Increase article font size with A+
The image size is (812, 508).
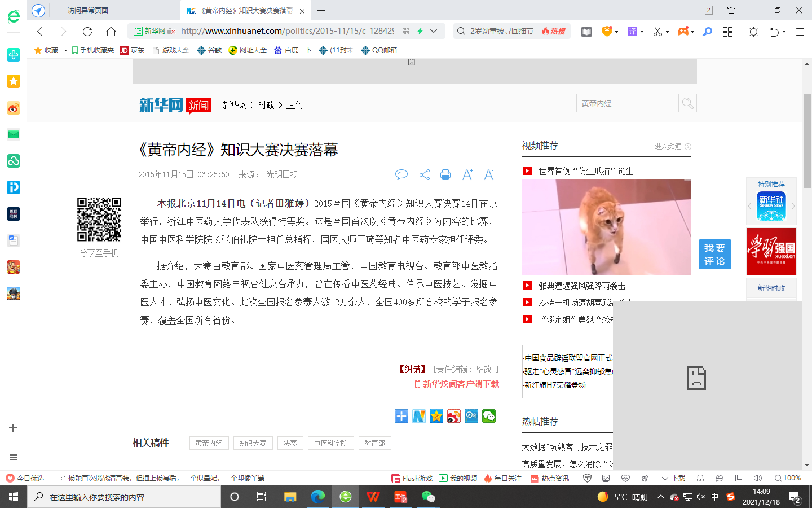pyautogui.click(x=467, y=175)
